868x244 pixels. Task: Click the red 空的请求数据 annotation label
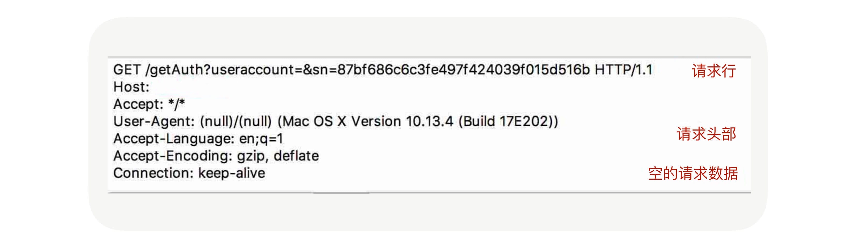click(693, 173)
